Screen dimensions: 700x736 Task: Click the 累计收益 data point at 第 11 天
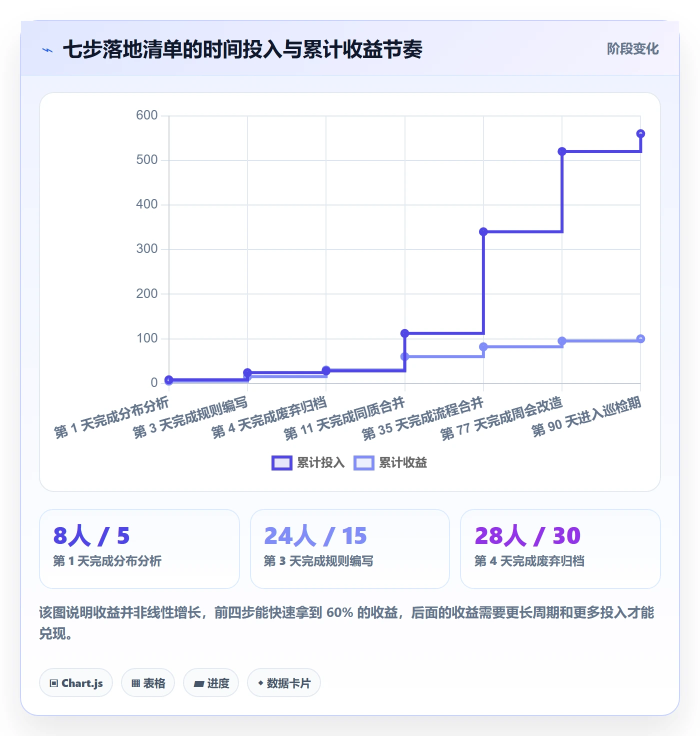pos(405,356)
